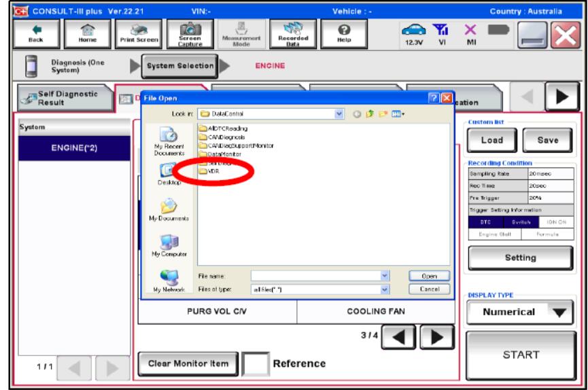
Task: Click the Sampling Rate 20msec value
Action: (551, 174)
